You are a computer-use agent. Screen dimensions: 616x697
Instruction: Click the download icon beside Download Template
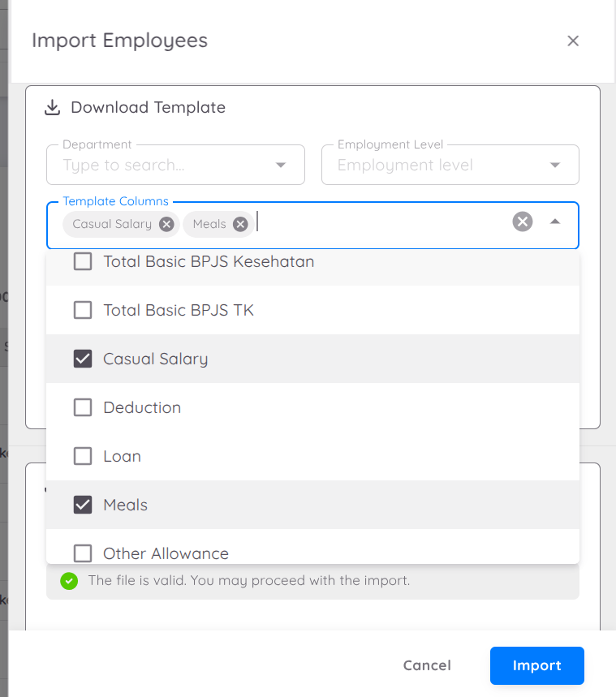pos(53,107)
